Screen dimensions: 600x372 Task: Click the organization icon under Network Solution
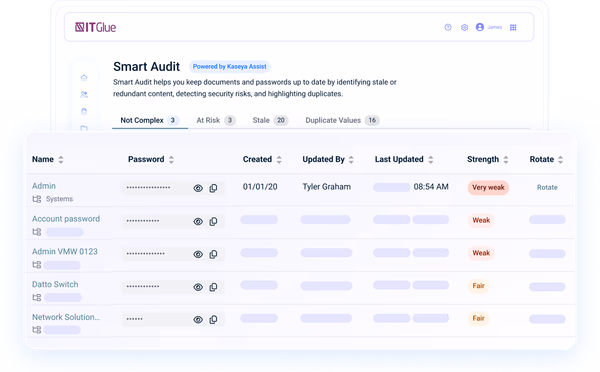(x=37, y=330)
